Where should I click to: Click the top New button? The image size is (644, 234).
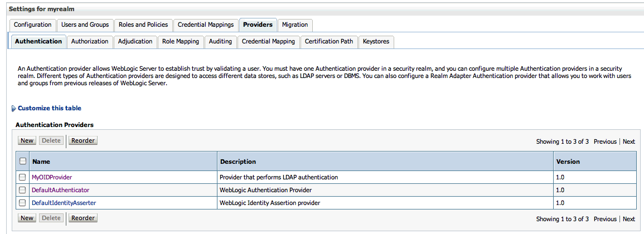tap(27, 141)
